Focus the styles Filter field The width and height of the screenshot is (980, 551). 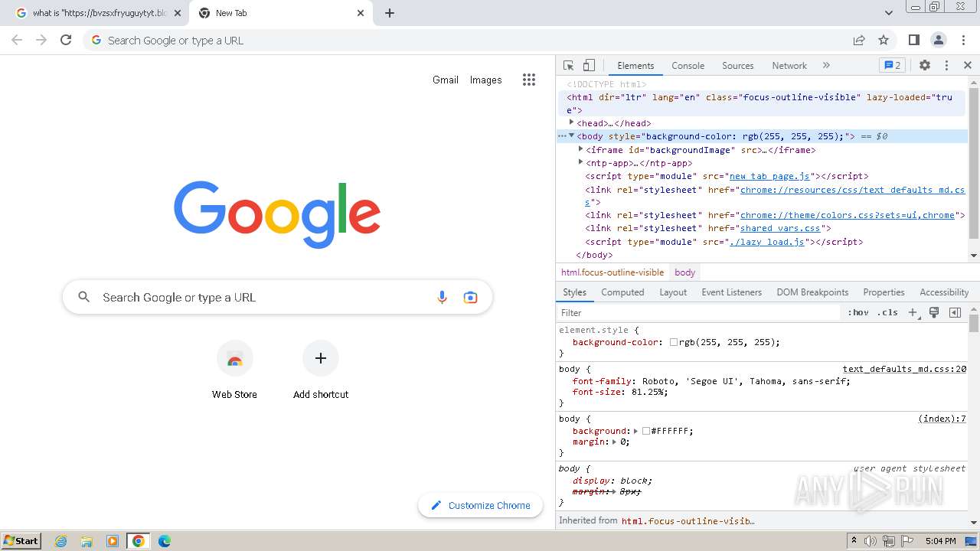point(699,312)
